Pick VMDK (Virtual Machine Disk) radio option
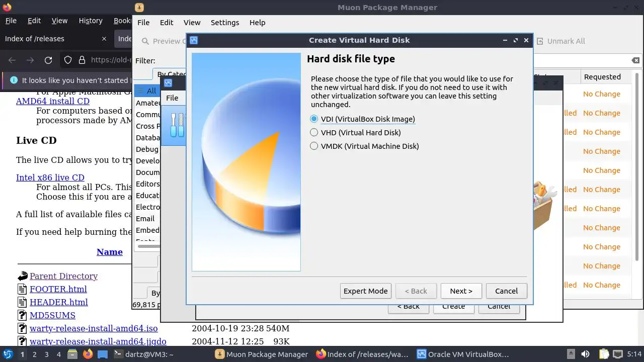 pyautogui.click(x=365, y=146)
